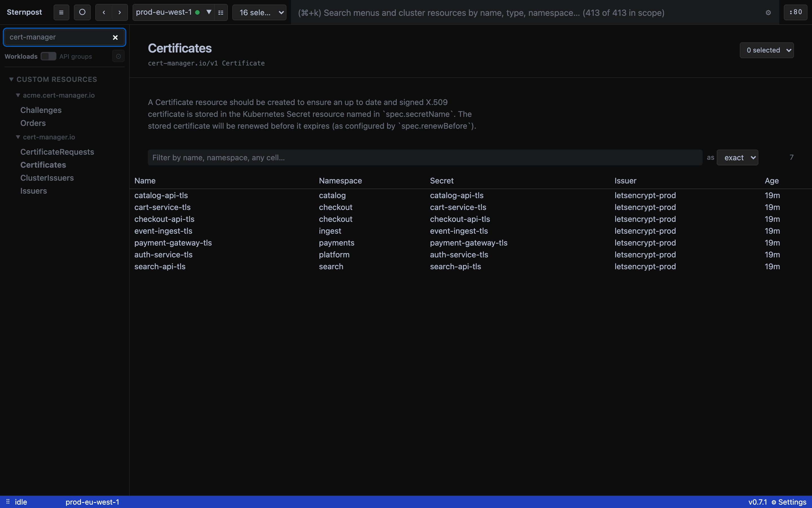Image resolution: width=812 pixels, height=508 pixels.
Task: Click the circle refresh icon button
Action: (82, 12)
